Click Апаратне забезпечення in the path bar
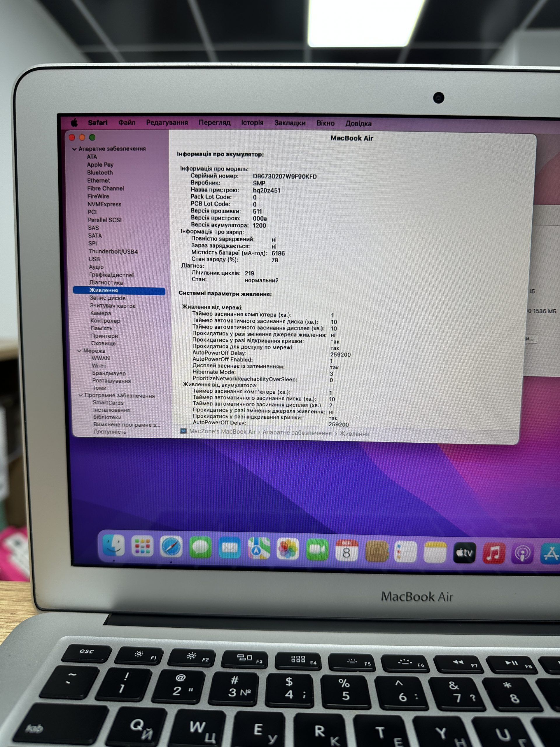 pos(297,433)
